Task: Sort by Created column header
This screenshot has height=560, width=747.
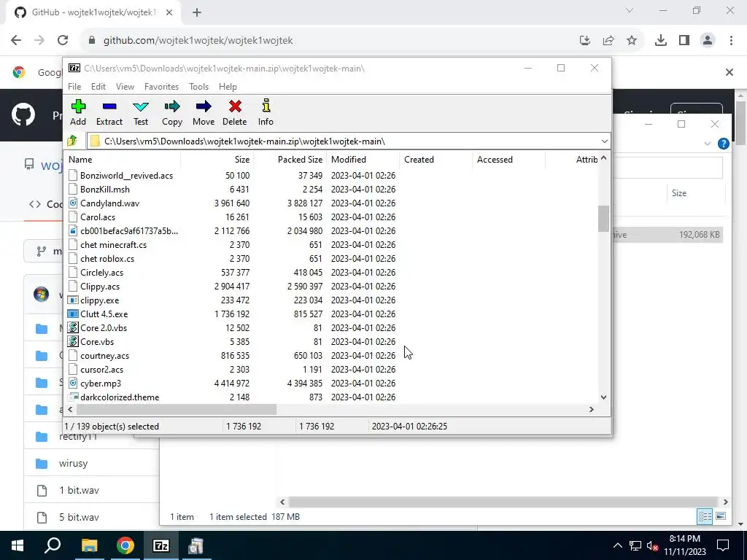Action: tap(436, 160)
